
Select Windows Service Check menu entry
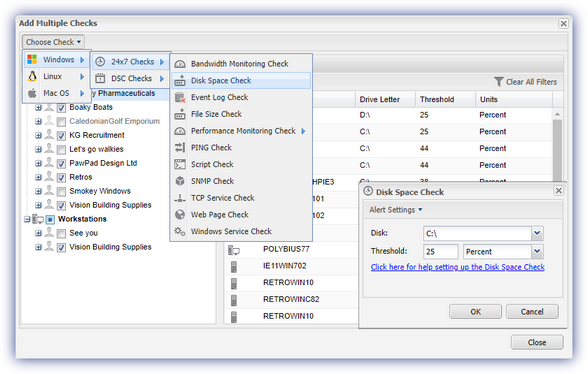coord(241,231)
